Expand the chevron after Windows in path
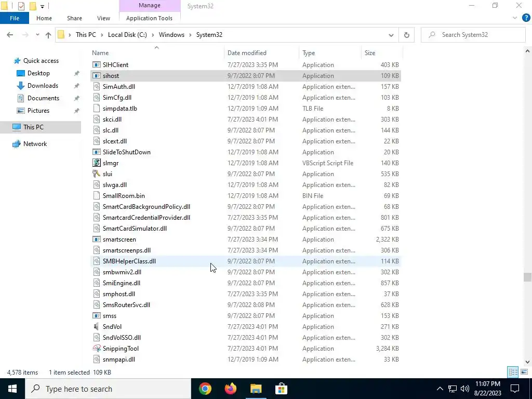 190,35
